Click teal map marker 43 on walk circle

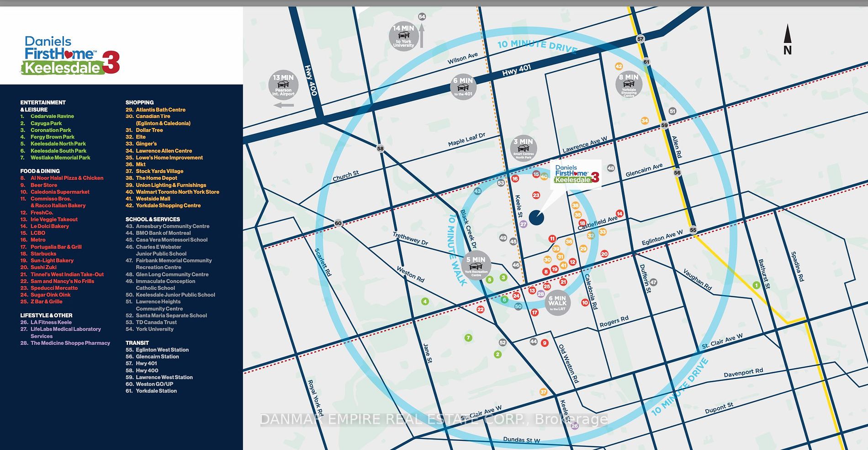pos(477,191)
